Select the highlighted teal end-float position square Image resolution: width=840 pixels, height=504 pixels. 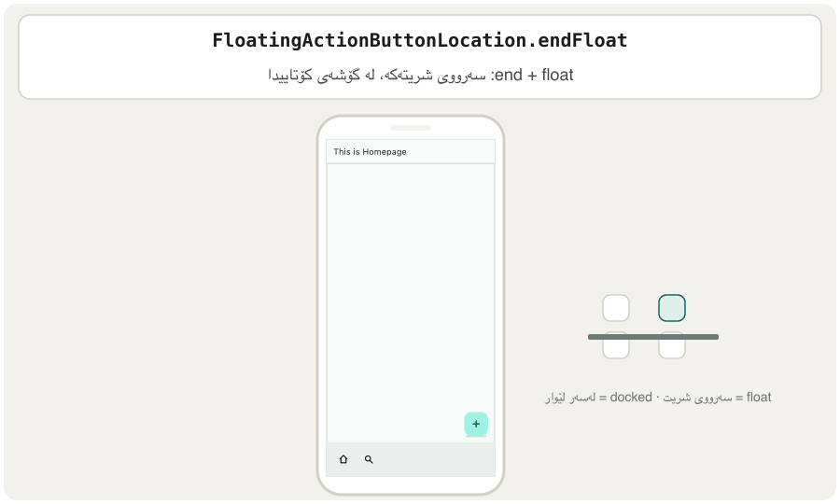point(672,308)
